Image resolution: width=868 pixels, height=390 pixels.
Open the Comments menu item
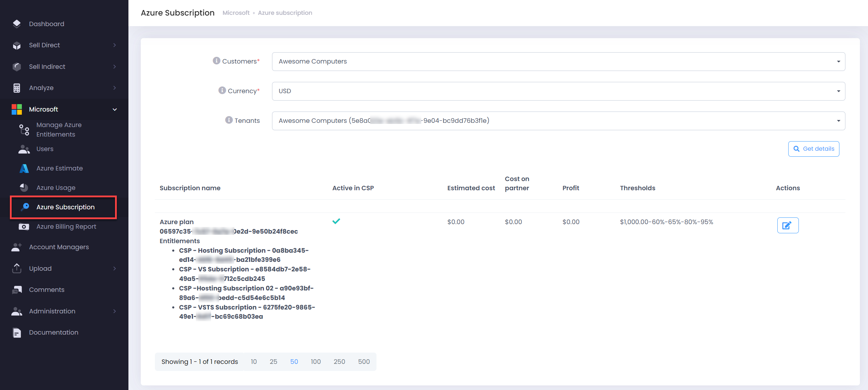coord(47,290)
